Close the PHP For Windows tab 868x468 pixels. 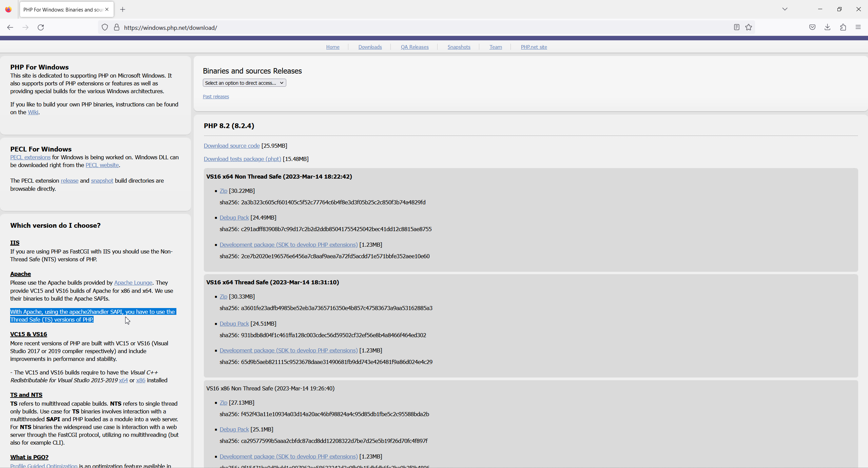(x=107, y=9)
